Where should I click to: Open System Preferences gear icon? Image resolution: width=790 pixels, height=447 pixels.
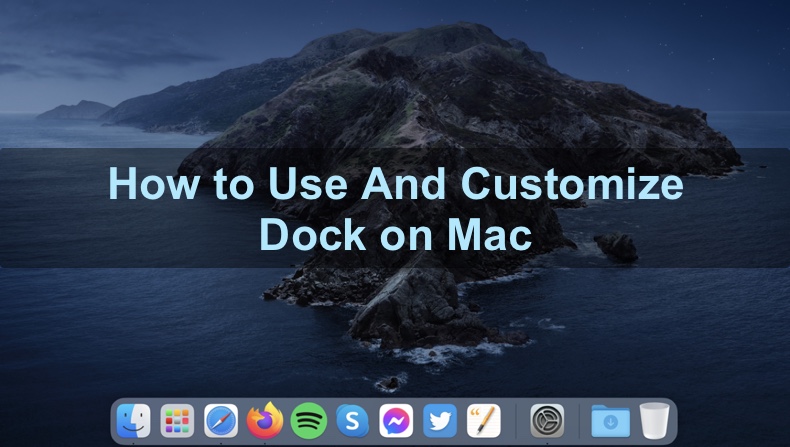547,421
